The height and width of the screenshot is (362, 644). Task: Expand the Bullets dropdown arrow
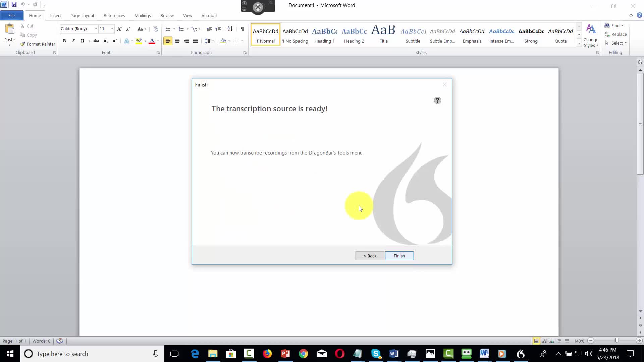pyautogui.click(x=174, y=29)
